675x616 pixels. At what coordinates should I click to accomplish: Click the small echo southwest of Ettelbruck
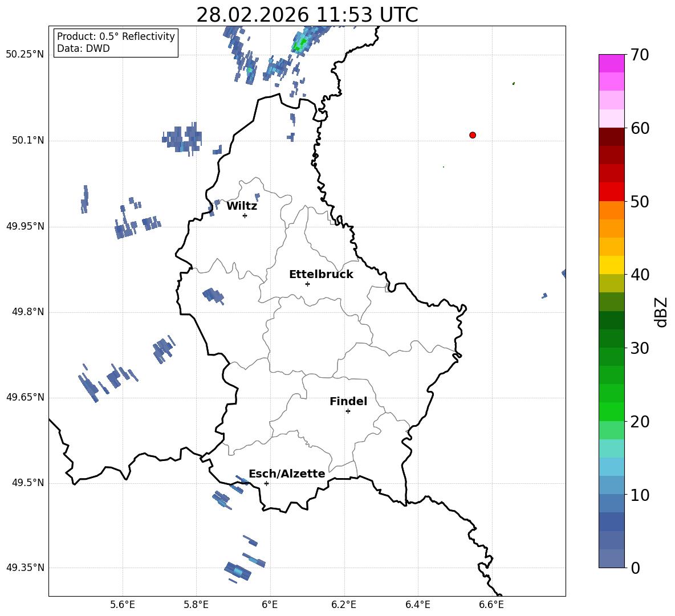pos(213,296)
